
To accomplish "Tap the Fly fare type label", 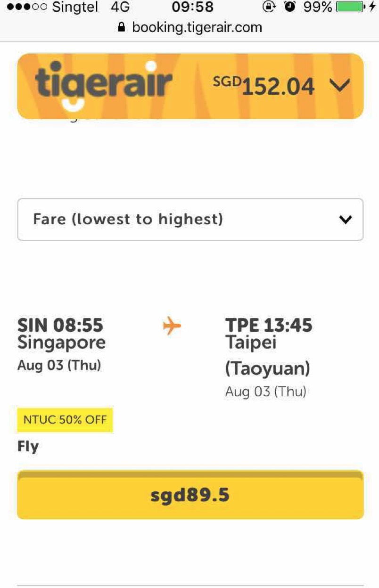I will click(x=28, y=446).
